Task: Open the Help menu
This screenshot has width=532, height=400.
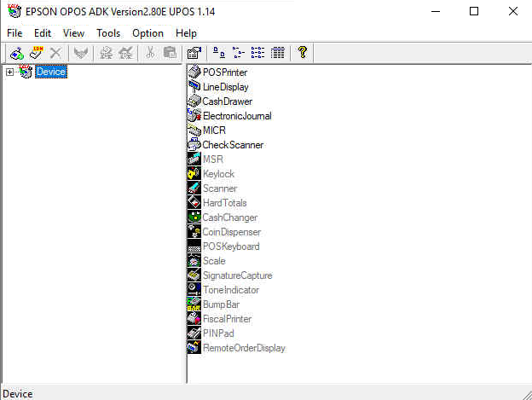Action: coord(186,33)
